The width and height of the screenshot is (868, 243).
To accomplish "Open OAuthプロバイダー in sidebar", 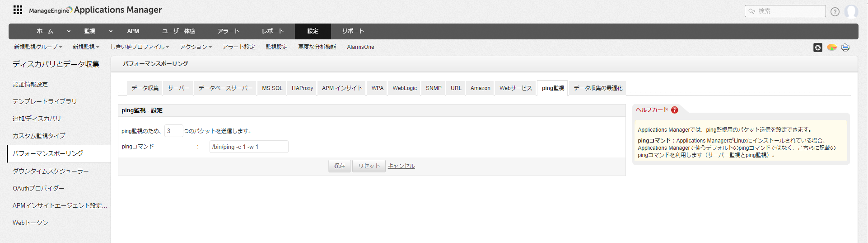I will pos(38,188).
